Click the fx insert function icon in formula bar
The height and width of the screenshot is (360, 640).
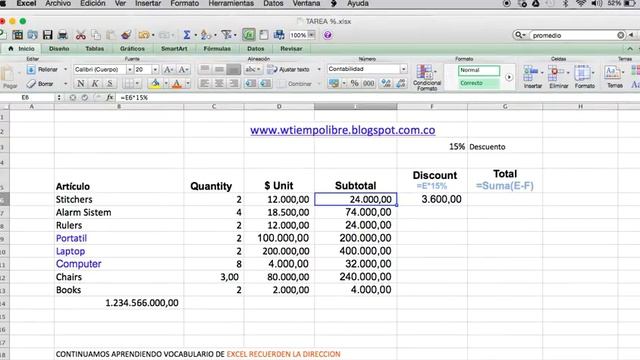pyautogui.click(x=110, y=98)
